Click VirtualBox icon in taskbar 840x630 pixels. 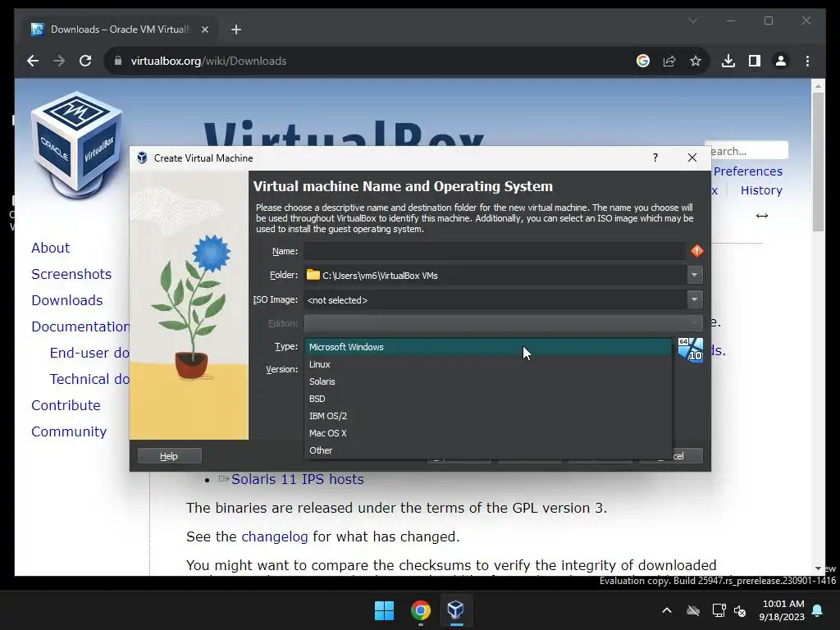(456, 610)
